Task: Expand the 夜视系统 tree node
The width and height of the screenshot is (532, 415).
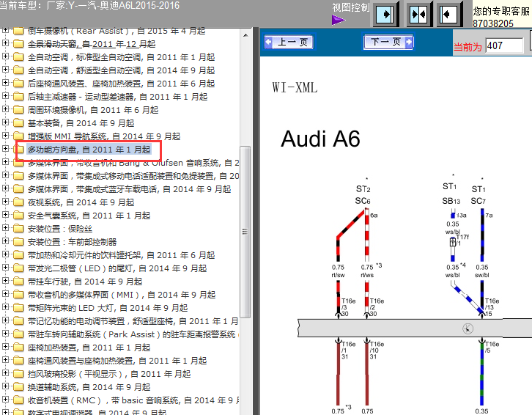Action: click(5, 202)
